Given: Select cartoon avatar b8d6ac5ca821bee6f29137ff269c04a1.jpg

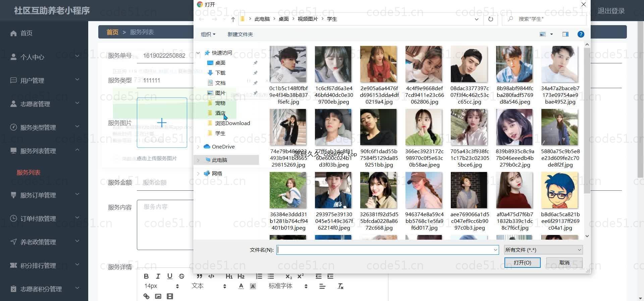Looking at the screenshot, I should pyautogui.click(x=560, y=201).
